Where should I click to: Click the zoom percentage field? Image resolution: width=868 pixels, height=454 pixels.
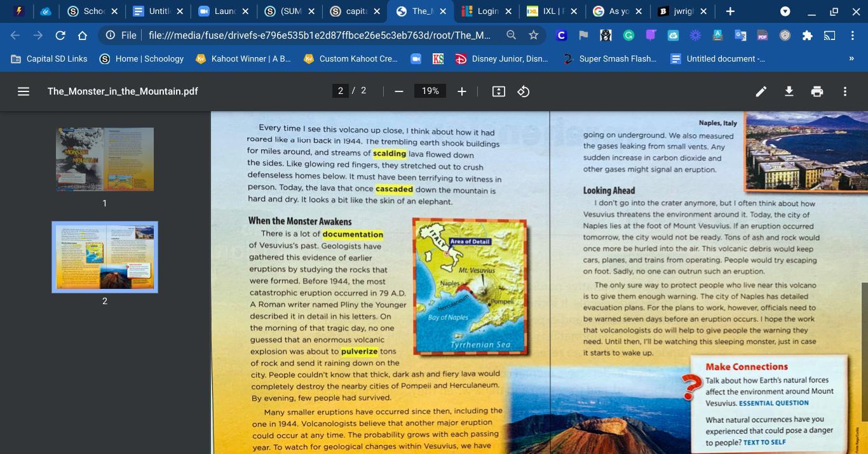tap(430, 91)
